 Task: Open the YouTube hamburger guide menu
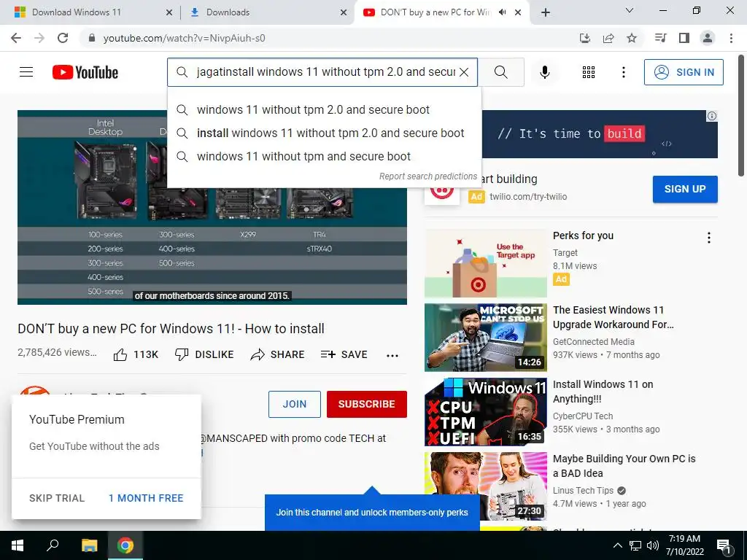click(26, 72)
